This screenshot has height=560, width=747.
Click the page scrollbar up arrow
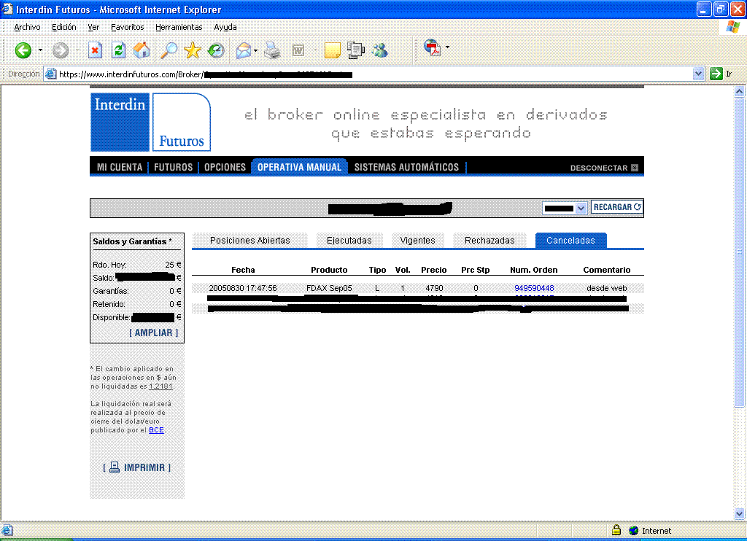[740, 91]
